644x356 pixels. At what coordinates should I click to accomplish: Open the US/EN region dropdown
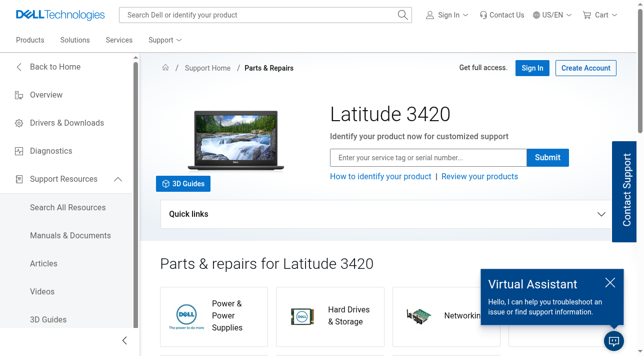tap(552, 15)
